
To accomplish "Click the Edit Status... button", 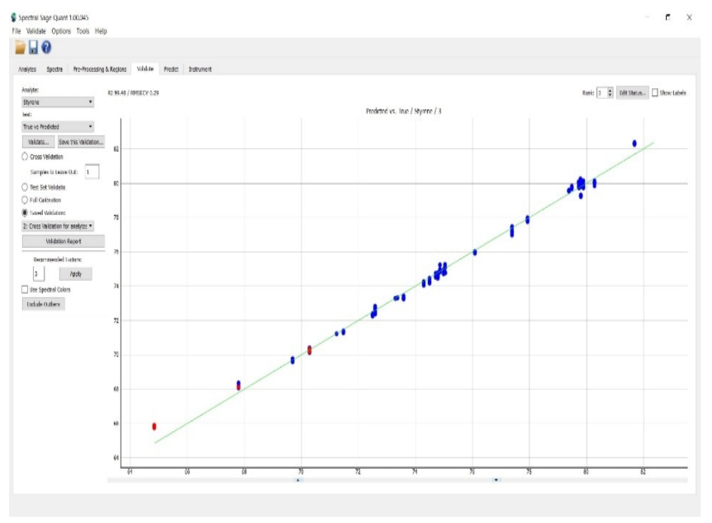I will pos(632,93).
